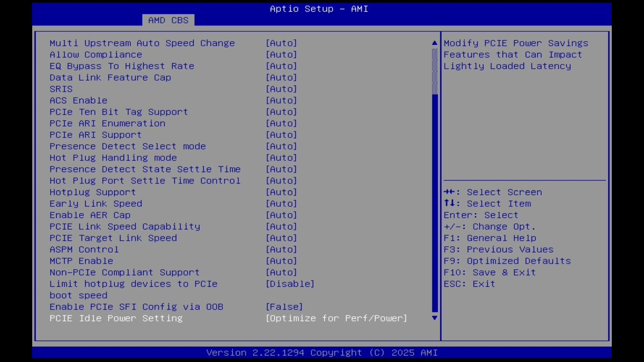This screenshot has width=644, height=362.
Task: Click the scrollbar down arrow
Action: click(434, 318)
